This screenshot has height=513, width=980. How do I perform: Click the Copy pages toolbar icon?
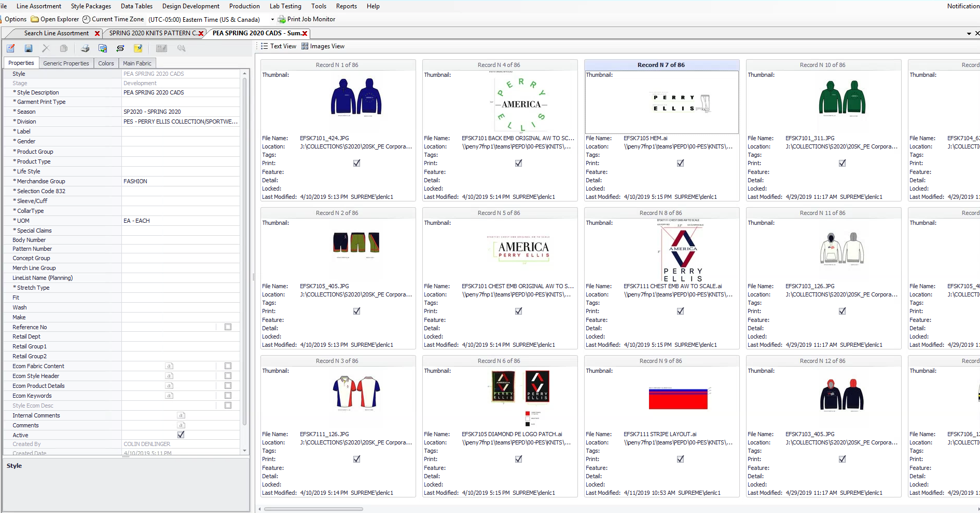(63, 48)
